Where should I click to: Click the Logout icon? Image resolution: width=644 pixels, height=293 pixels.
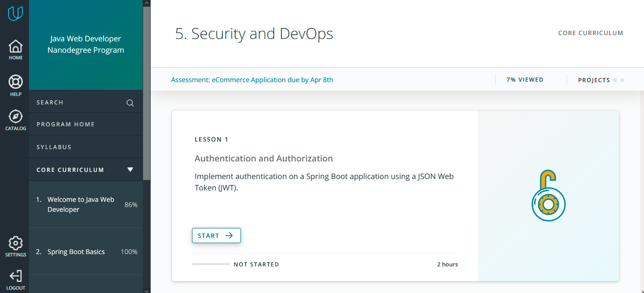pyautogui.click(x=15, y=279)
